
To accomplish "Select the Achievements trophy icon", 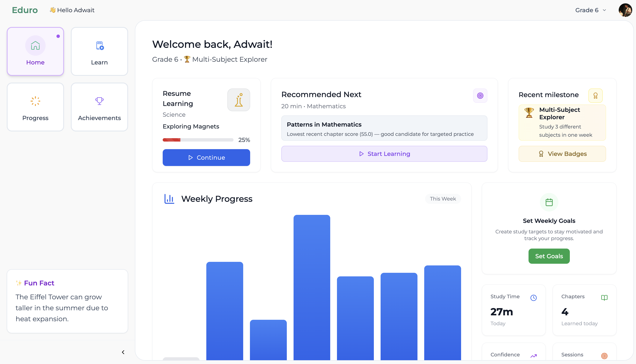I will pyautogui.click(x=99, y=101).
